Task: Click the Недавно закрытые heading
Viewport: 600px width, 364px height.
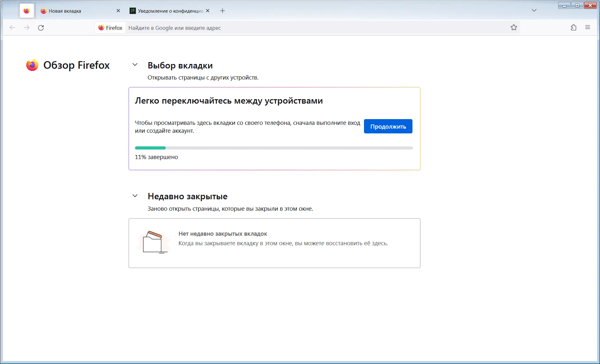Action: [x=188, y=196]
